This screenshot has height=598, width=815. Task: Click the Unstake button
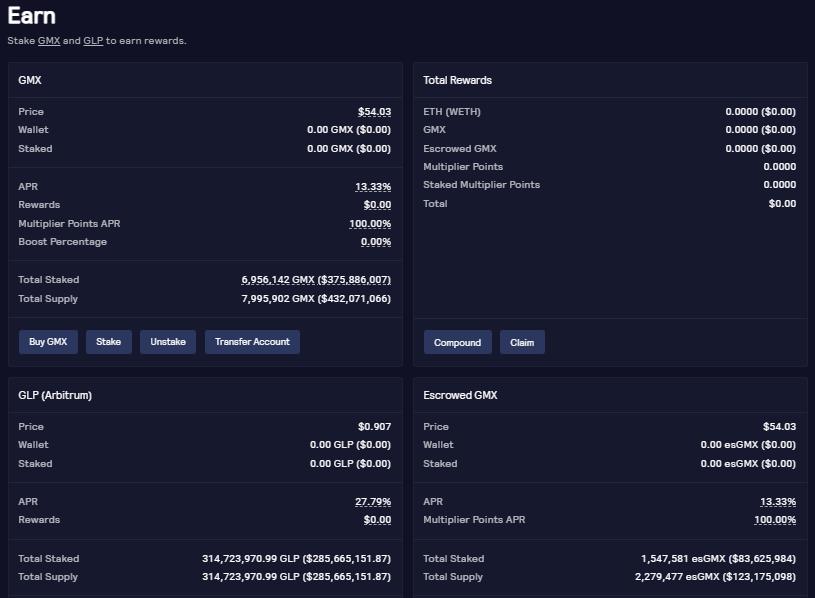[x=168, y=342]
